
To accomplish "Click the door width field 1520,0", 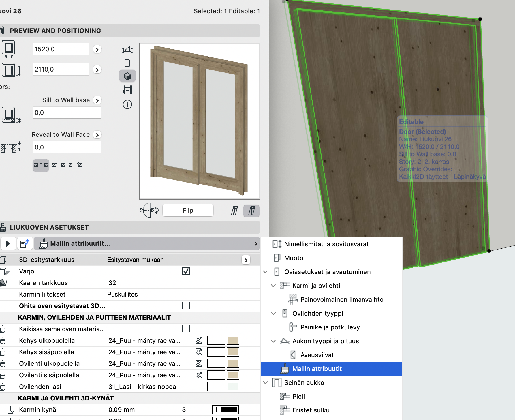I will [61, 49].
